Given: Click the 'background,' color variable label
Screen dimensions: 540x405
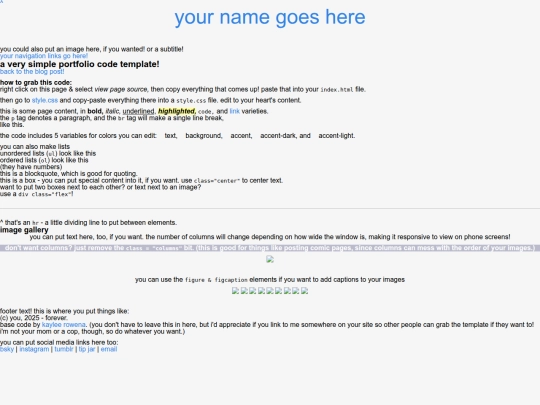Looking at the screenshot, I should click(204, 136).
